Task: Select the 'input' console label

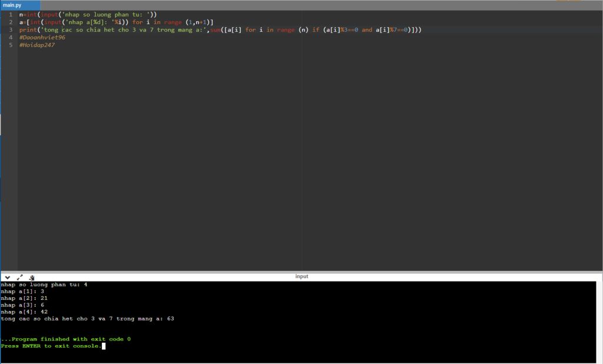Action: click(301, 276)
